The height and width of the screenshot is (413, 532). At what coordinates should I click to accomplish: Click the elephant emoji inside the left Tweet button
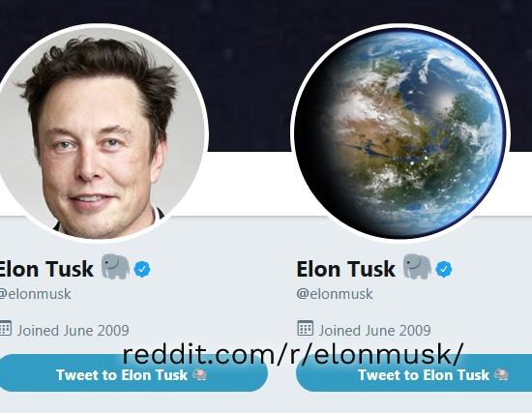click(x=199, y=375)
